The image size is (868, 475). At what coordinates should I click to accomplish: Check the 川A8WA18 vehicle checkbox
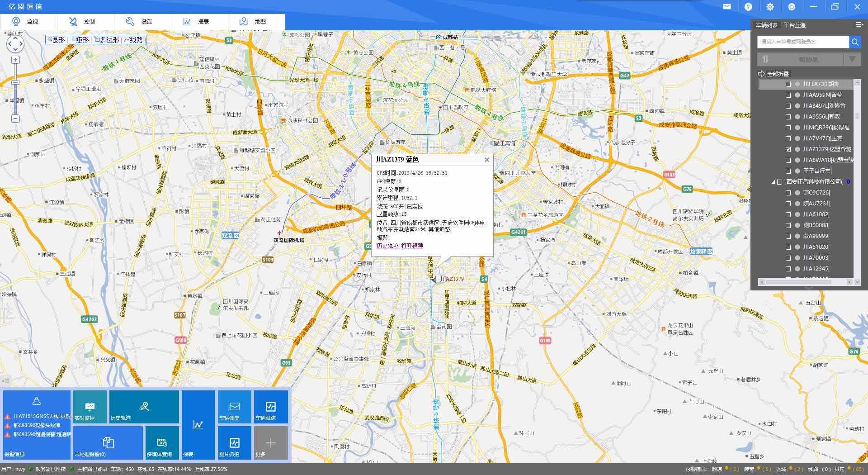coord(788,160)
